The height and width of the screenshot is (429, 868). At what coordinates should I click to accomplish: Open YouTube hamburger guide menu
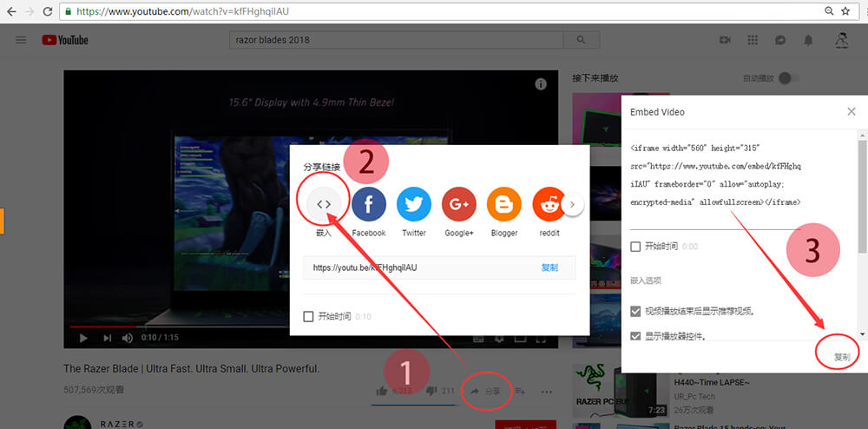21,40
